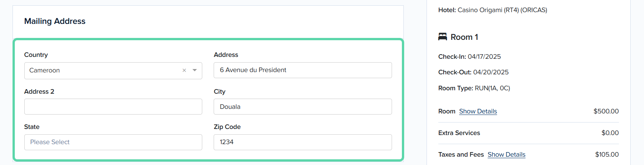Click the Room 1 heading text
This screenshot has width=644, height=165.
click(464, 37)
